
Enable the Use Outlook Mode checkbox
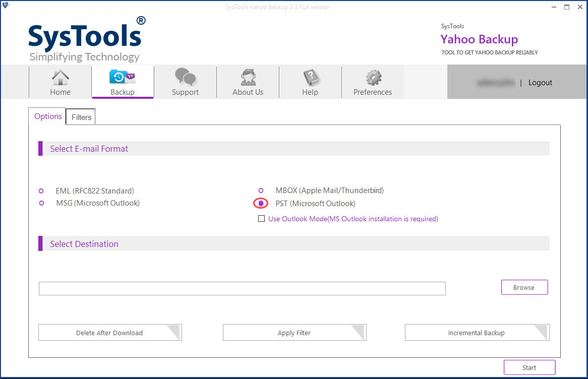coord(261,219)
